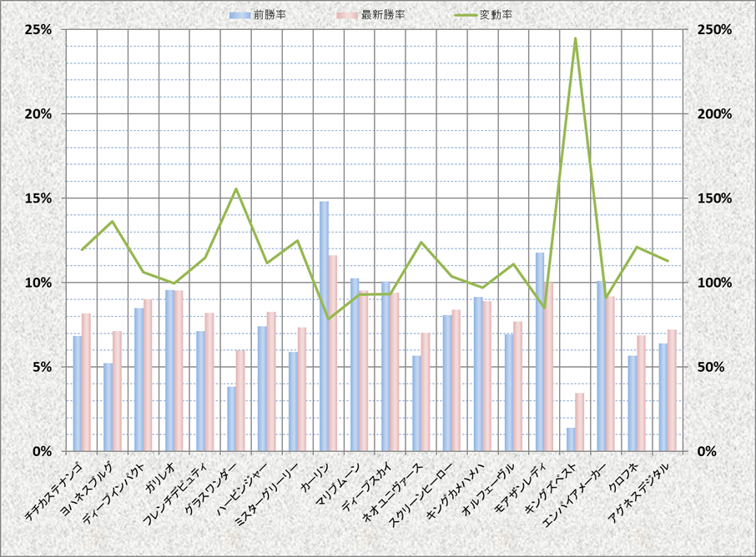Select the green 変動率 legend line marker
Viewport: 756px width, 557px height.
(x=464, y=15)
